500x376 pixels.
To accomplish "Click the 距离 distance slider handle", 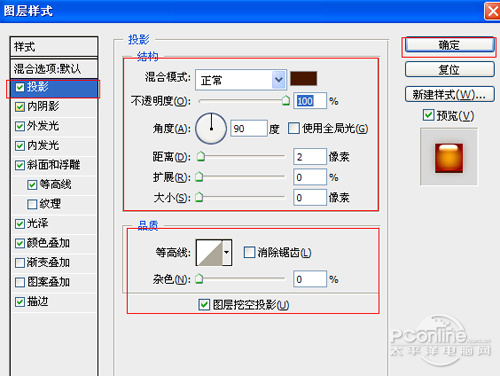I will [x=201, y=156].
